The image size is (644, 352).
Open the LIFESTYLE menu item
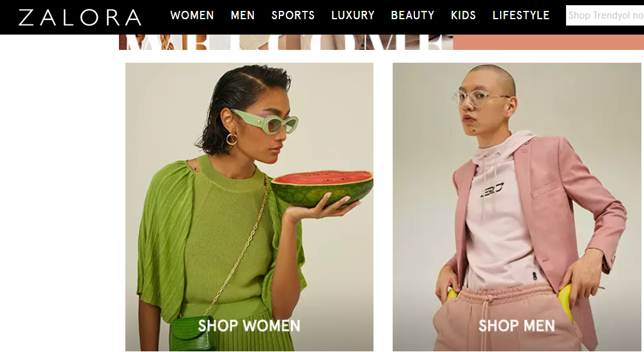[x=521, y=15]
